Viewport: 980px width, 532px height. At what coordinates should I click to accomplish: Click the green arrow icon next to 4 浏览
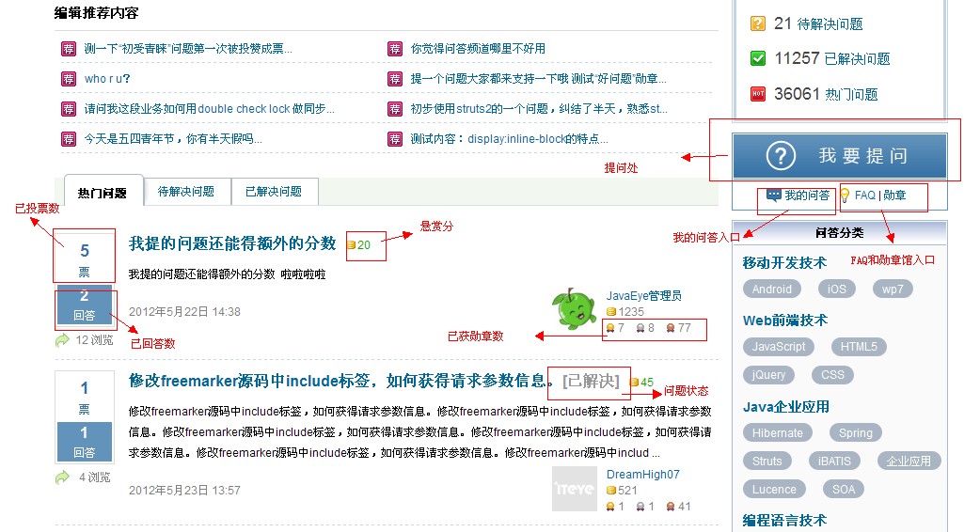click(x=62, y=477)
